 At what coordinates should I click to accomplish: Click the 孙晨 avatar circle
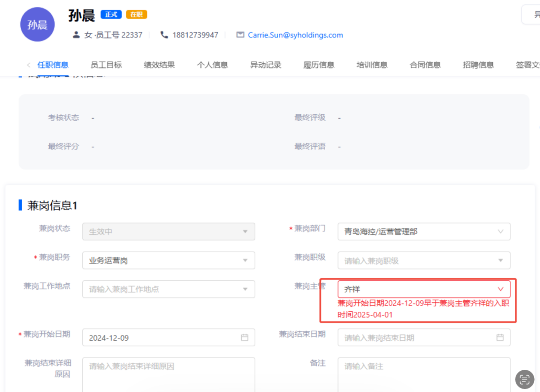(x=37, y=25)
